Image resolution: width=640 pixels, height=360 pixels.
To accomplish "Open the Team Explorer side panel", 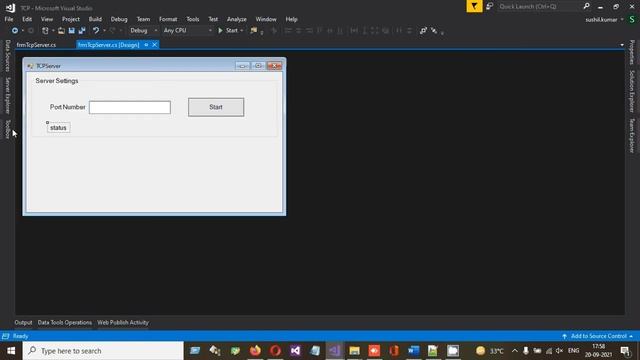I will pyautogui.click(x=632, y=136).
